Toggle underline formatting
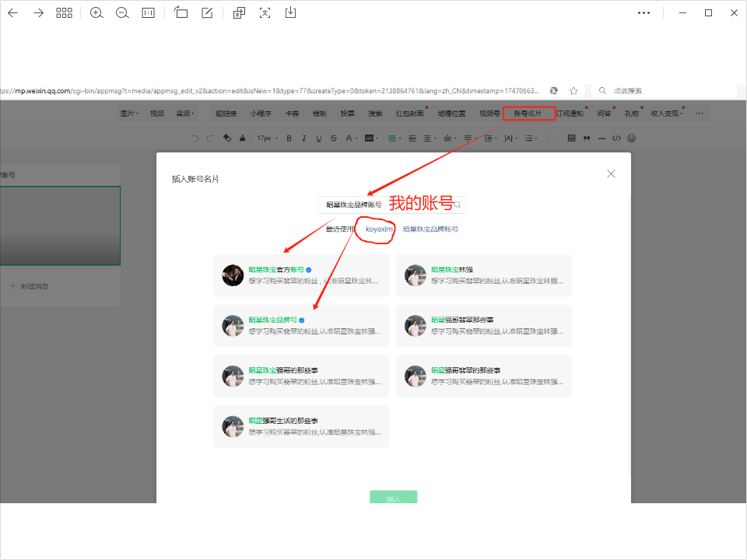 tap(319, 138)
